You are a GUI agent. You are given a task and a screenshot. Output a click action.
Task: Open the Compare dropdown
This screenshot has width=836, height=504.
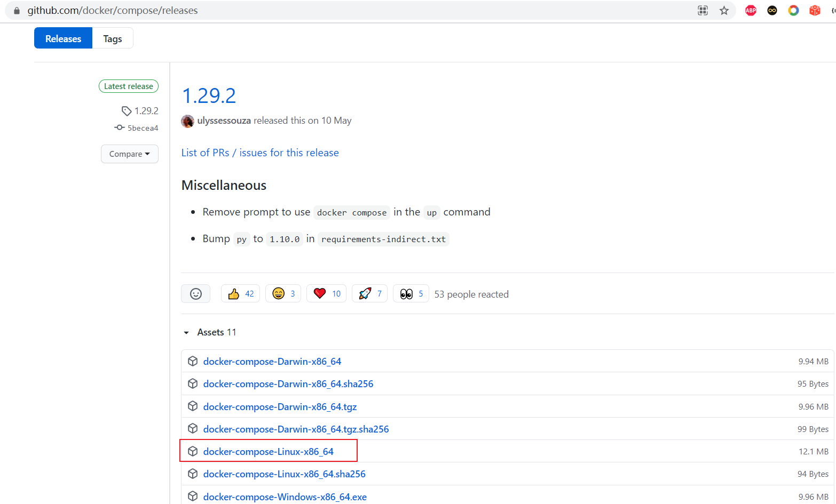coord(130,154)
